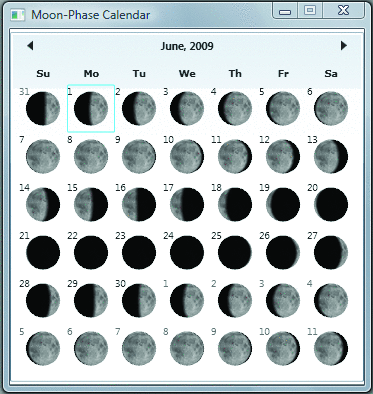Select June 8 moon phase
Screen dimensions: 373x394
pos(91,156)
